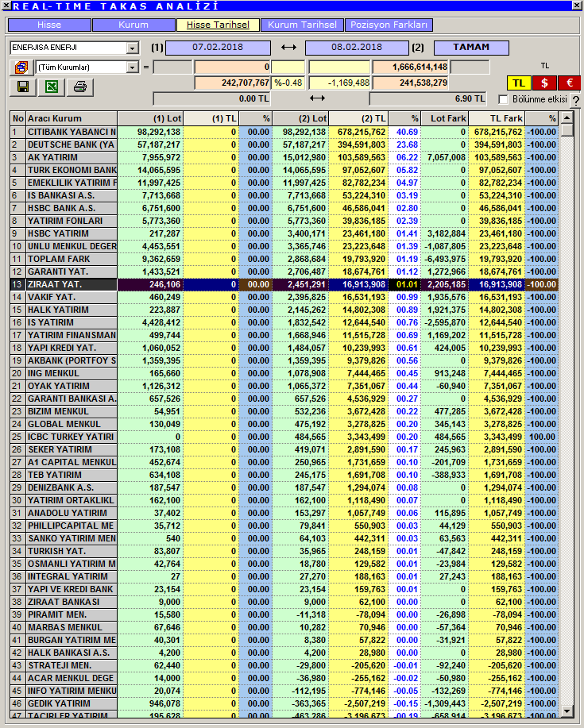Sort by TL Fark column header
This screenshot has width=584, height=728.
tap(497, 118)
